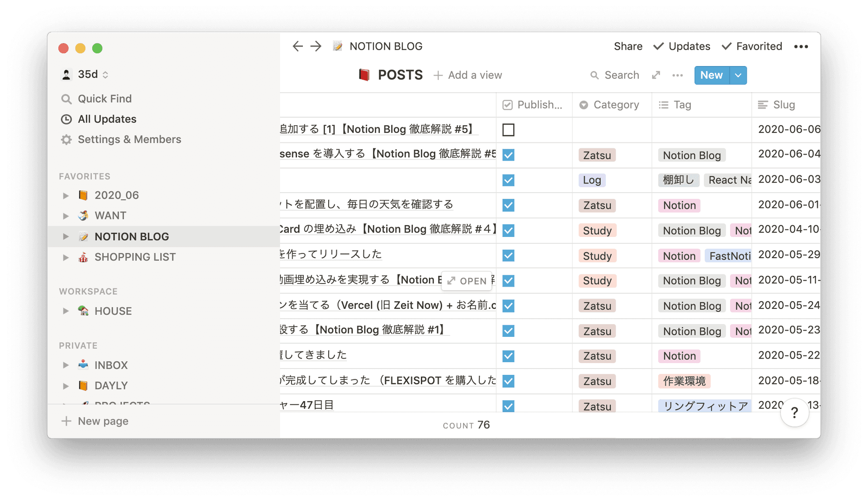
Task: Click the Share button
Action: pyautogui.click(x=628, y=47)
